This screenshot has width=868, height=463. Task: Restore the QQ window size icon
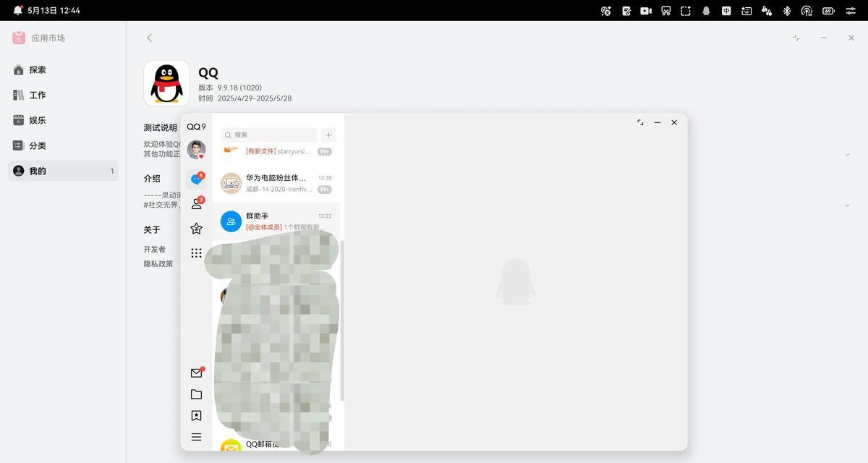(x=640, y=122)
